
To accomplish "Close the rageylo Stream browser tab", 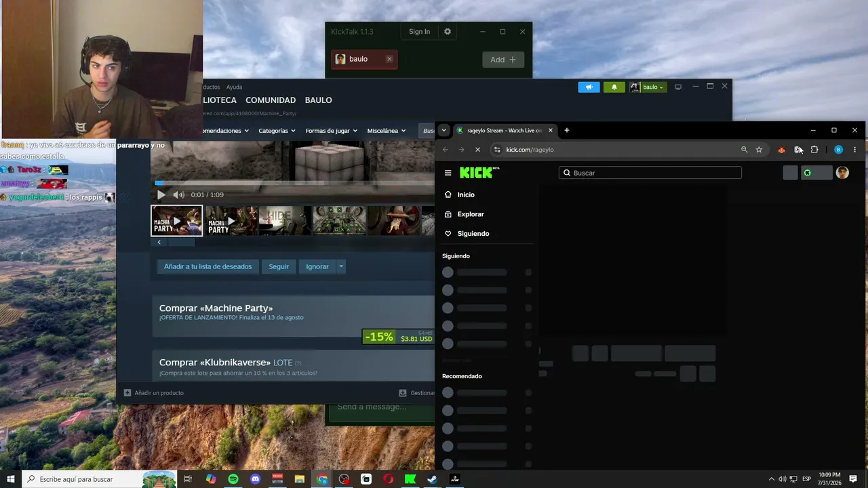I will 550,130.
